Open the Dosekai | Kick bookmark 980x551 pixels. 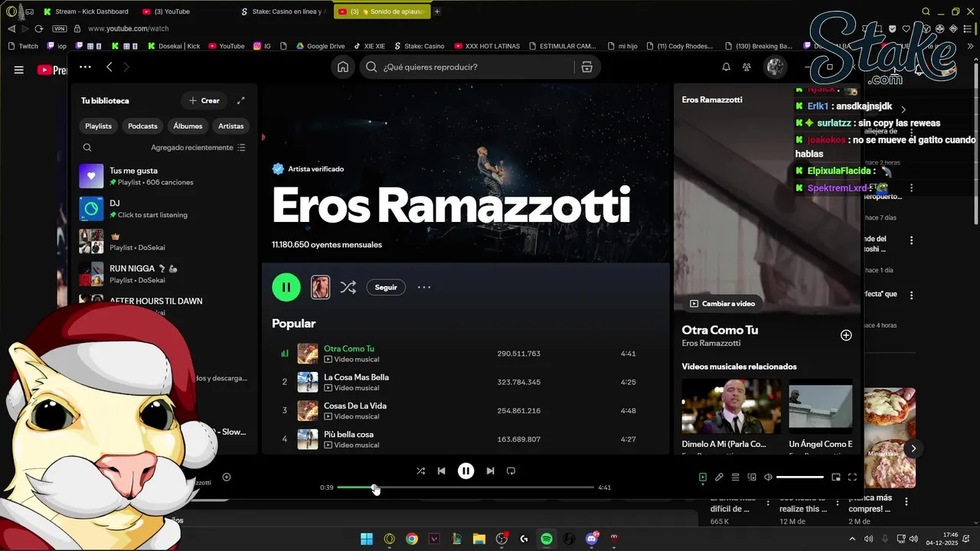173,46
